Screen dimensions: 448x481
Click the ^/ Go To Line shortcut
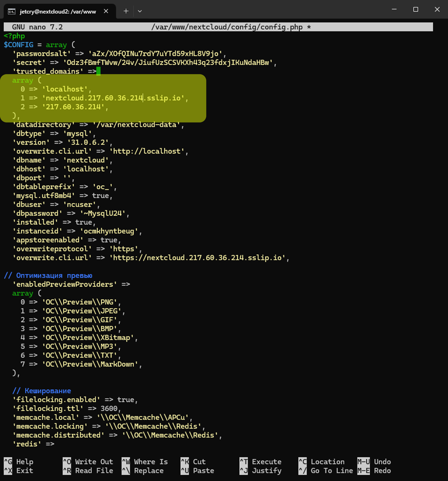tap(326, 471)
